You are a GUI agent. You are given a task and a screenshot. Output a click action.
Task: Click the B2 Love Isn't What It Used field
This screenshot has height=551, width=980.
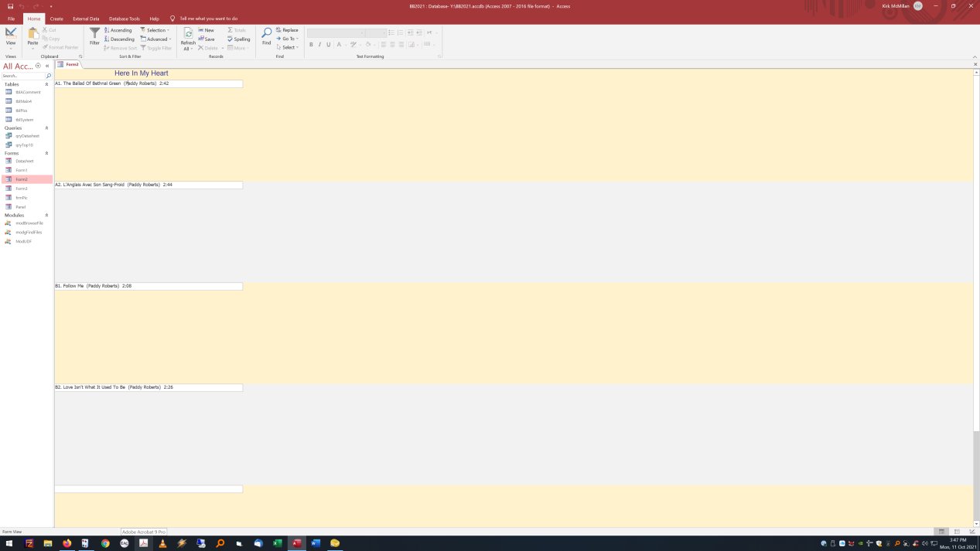point(149,387)
